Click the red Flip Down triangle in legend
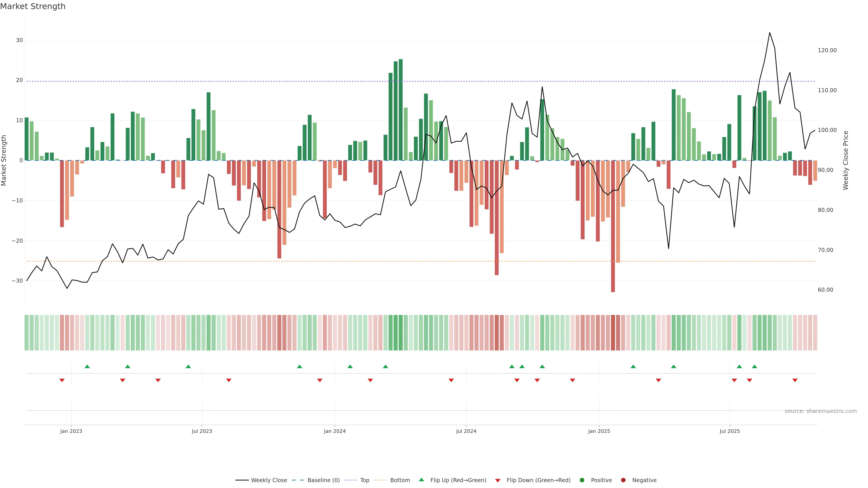The height and width of the screenshot is (488, 868). pos(498,481)
